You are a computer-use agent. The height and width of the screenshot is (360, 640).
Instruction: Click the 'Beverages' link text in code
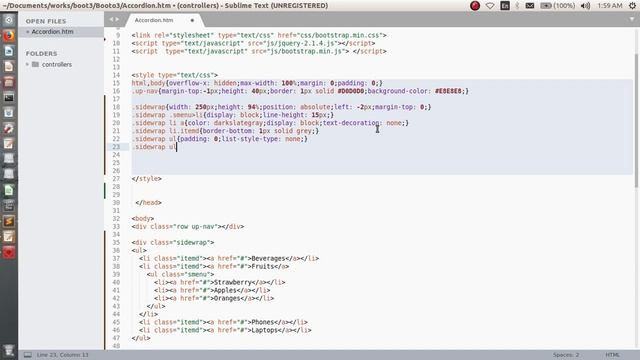click(268, 258)
